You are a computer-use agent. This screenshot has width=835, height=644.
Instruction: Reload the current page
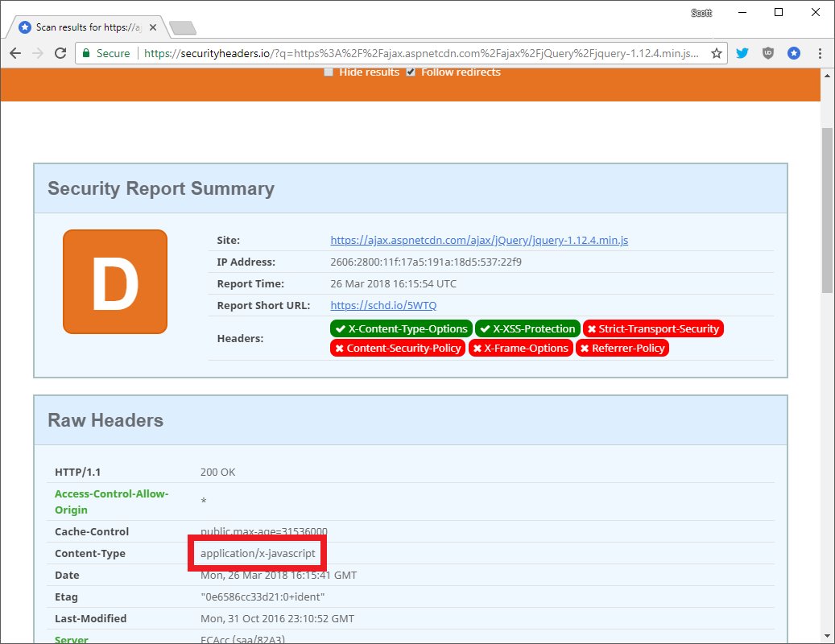[x=60, y=53]
